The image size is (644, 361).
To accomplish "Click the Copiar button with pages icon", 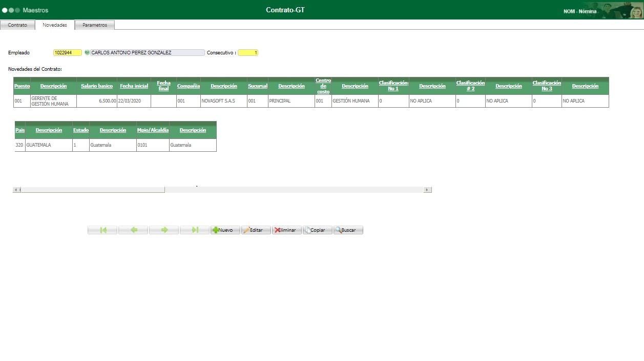I will coord(318,230).
